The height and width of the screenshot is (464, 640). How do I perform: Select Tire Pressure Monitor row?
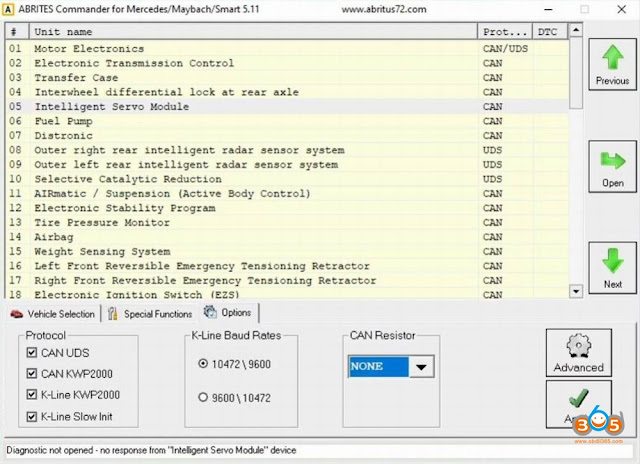[x=287, y=222]
